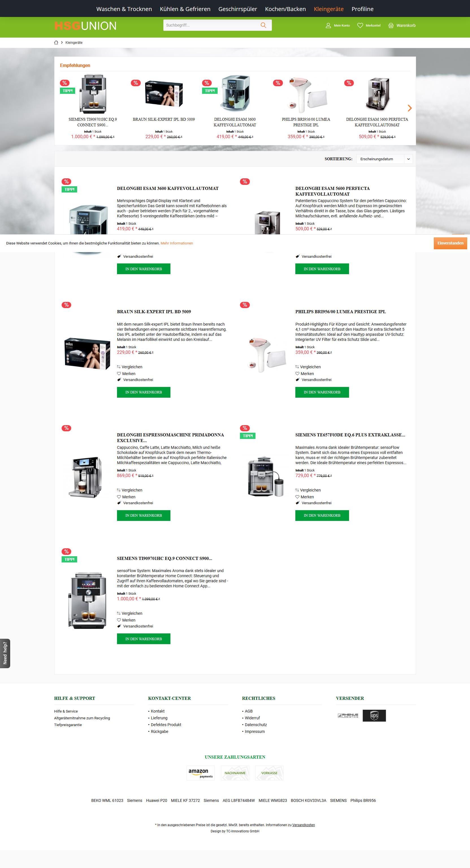Open Waschen & Trocknen menu

pos(124,9)
